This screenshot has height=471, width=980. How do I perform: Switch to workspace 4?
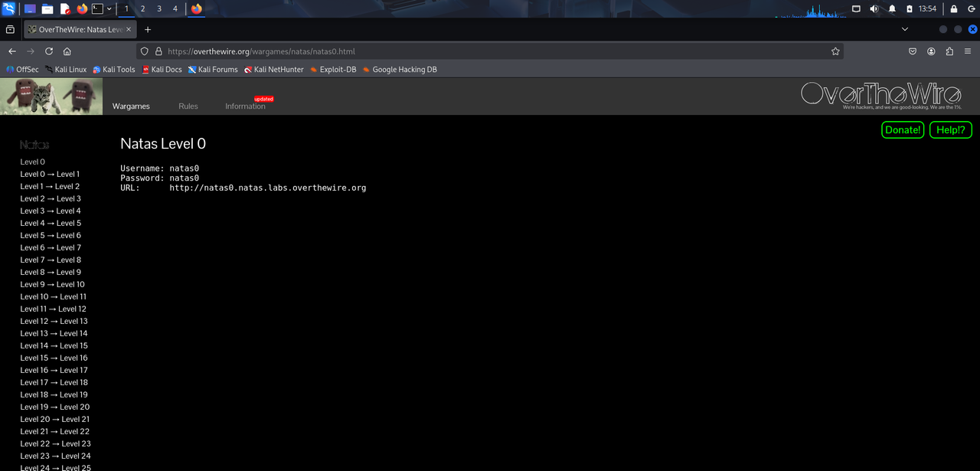175,9
